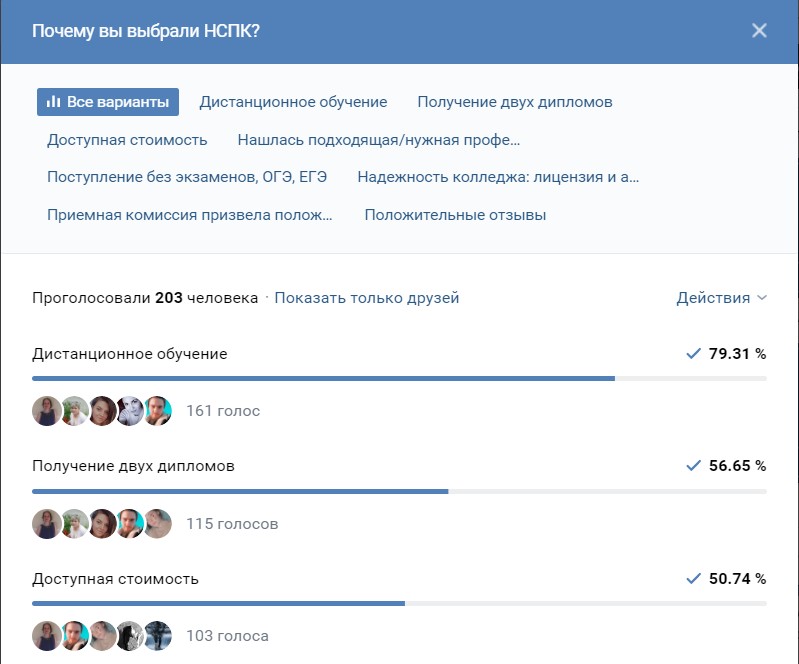Switch to 'Дистанционное обучение' tab
799x664 pixels.
click(293, 102)
